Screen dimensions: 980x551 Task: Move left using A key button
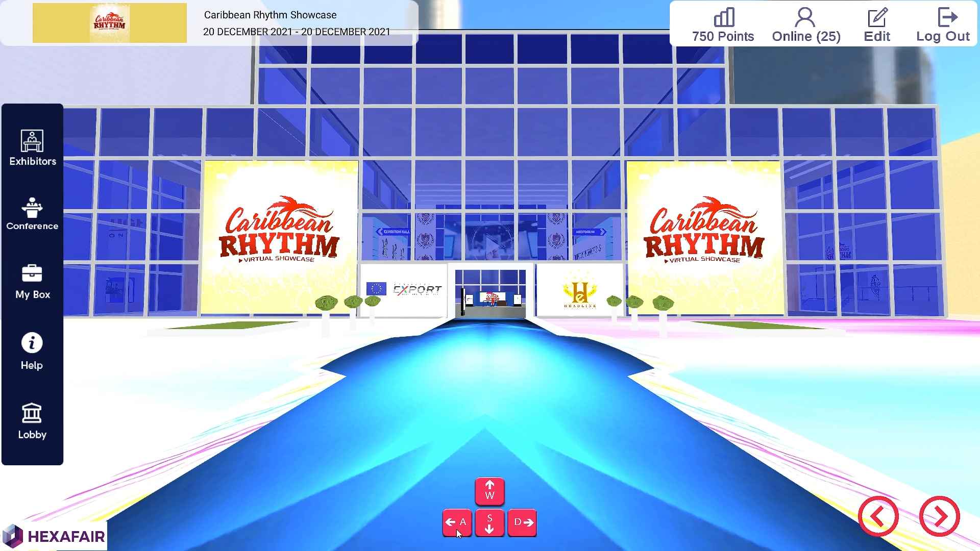(x=457, y=522)
